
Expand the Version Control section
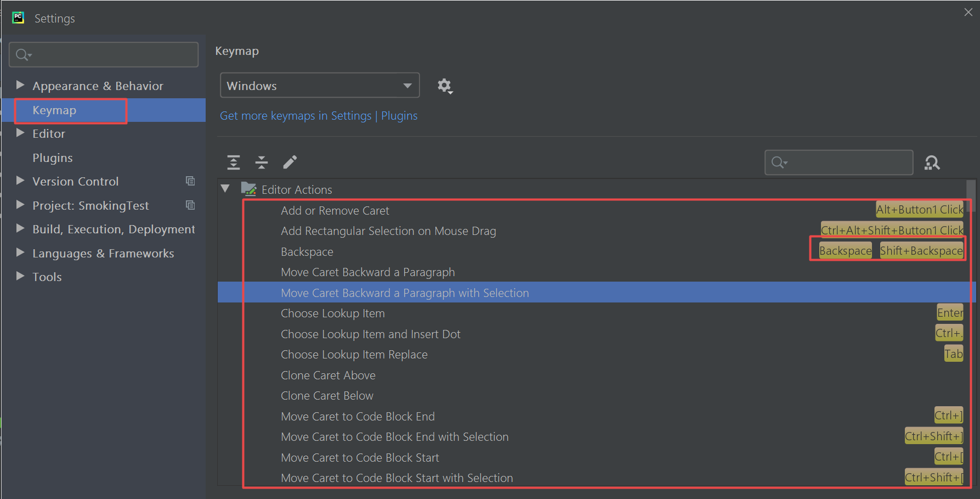[20, 181]
